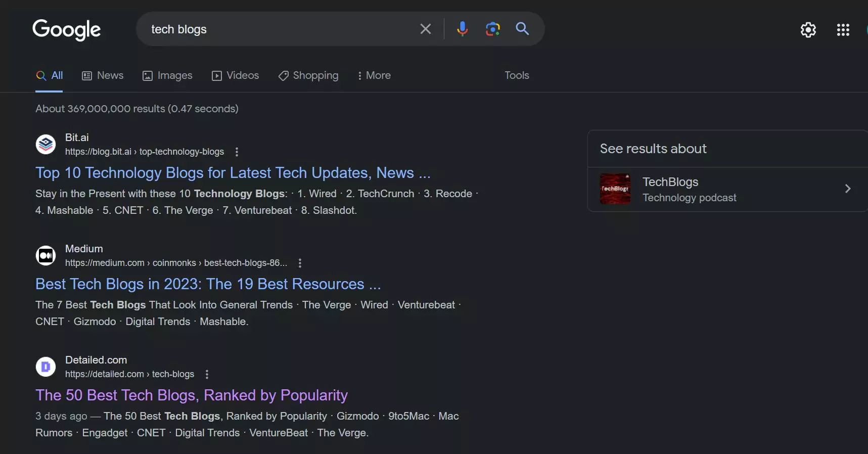Open three-dot menu for Detailed.com result
Screen dimensions: 868x454
(207, 374)
